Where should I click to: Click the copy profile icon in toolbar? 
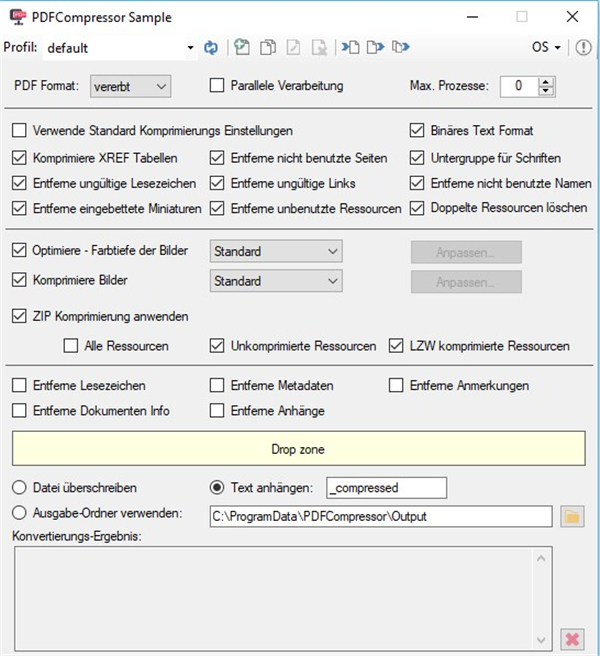coord(267,47)
